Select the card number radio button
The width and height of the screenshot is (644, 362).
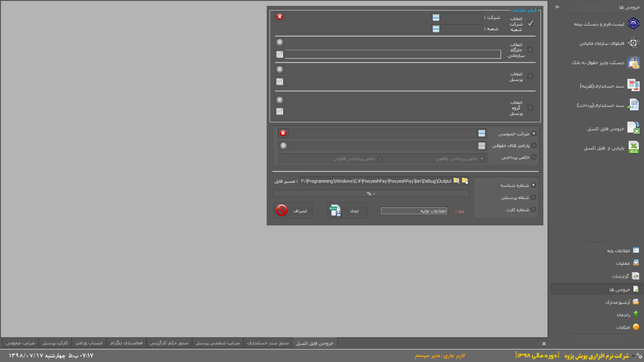[x=533, y=209]
